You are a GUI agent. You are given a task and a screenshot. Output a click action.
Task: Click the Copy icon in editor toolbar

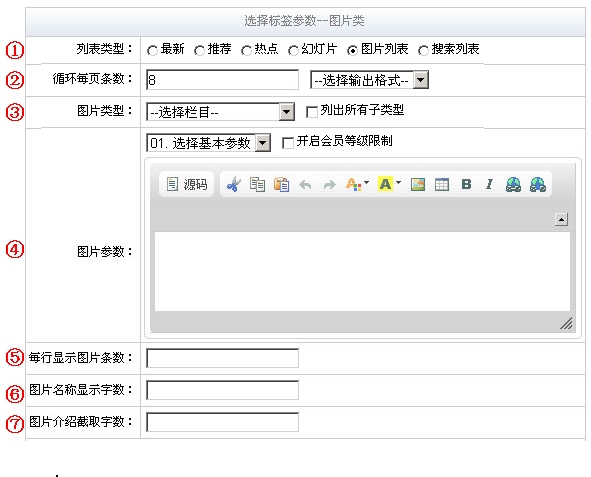pos(257,184)
